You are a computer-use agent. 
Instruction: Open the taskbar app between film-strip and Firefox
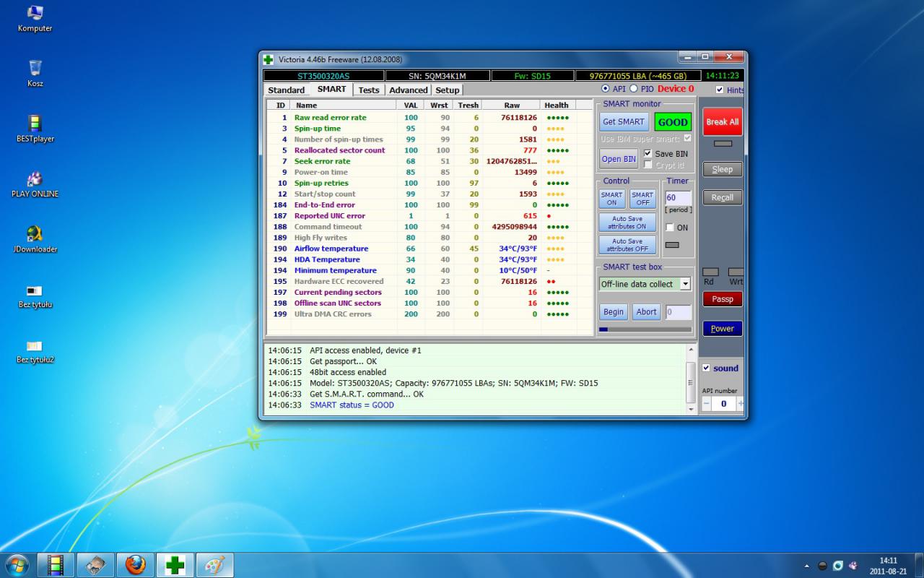click(x=95, y=564)
